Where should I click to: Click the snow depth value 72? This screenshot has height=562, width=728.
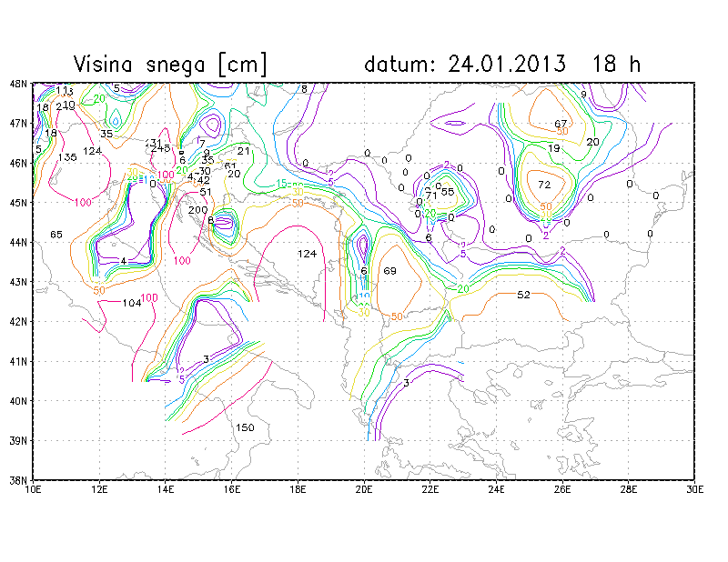tap(544, 185)
